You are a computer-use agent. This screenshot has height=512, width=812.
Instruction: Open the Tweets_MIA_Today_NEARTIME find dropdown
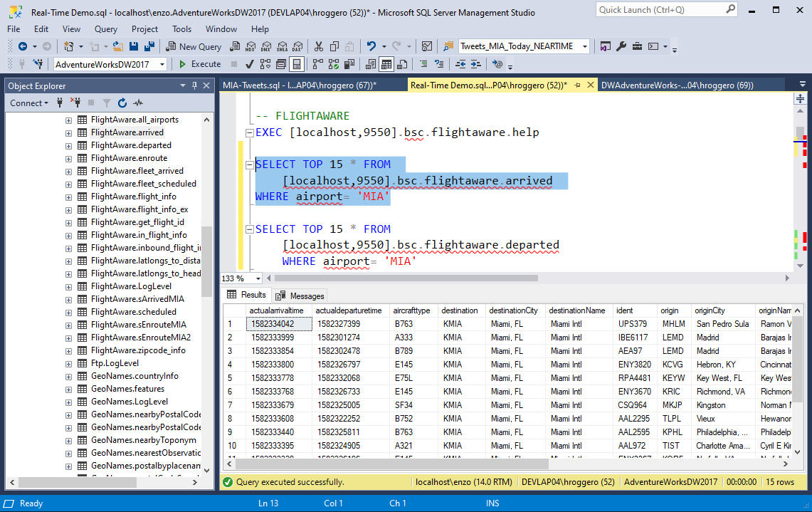pos(585,46)
